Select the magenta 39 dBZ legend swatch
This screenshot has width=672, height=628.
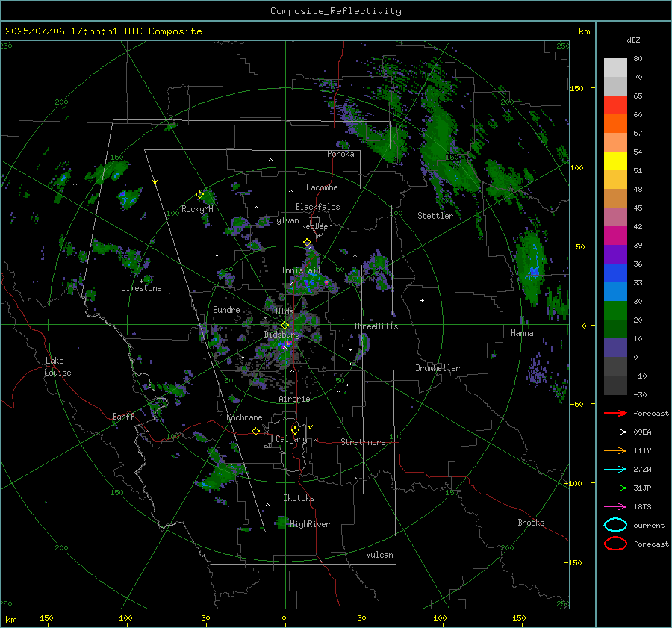coord(615,236)
